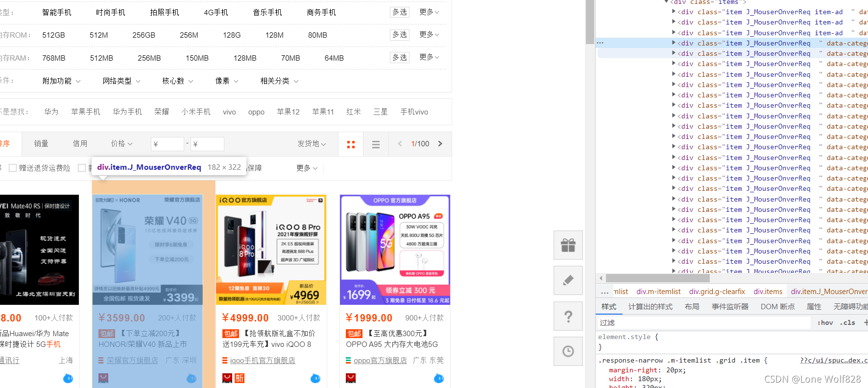
Task: Click the 包邮 badge on OPPO A95 listing
Action: pos(354,334)
